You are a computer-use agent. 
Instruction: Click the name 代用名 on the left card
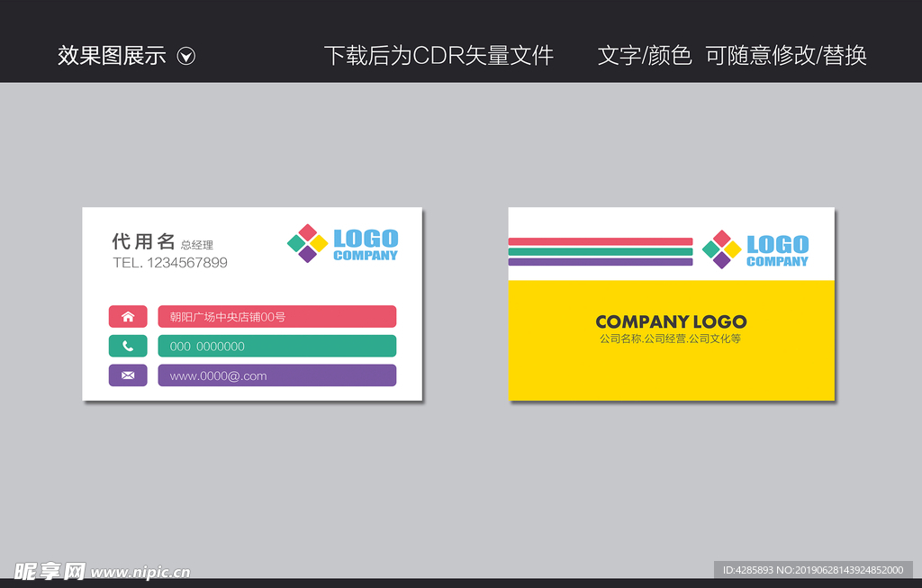tap(143, 241)
